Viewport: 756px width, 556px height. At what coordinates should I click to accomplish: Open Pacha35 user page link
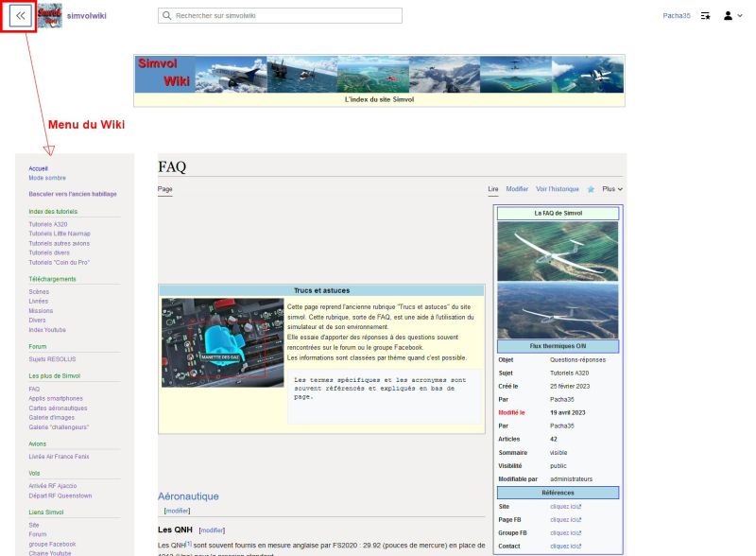tap(676, 16)
